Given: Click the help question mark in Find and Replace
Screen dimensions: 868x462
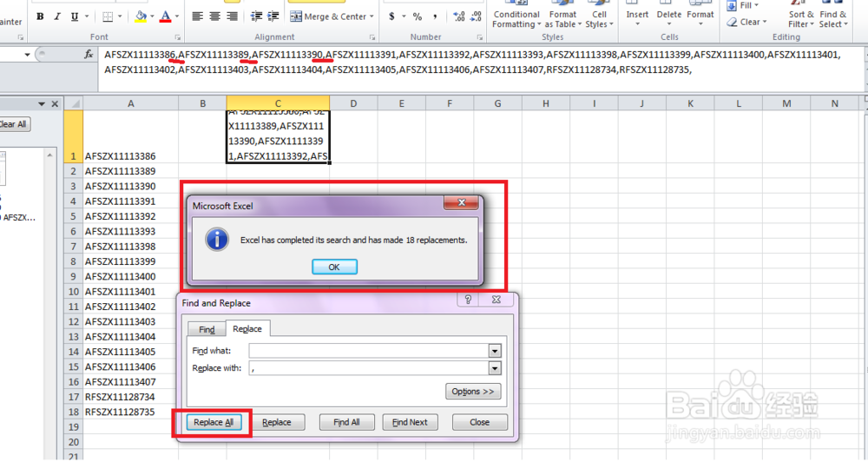Looking at the screenshot, I should point(469,300).
